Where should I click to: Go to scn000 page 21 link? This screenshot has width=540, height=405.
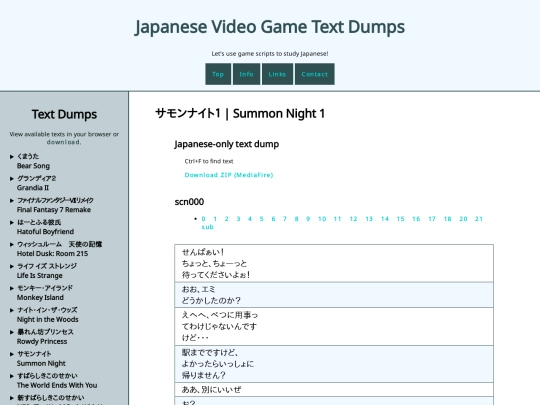tap(479, 219)
